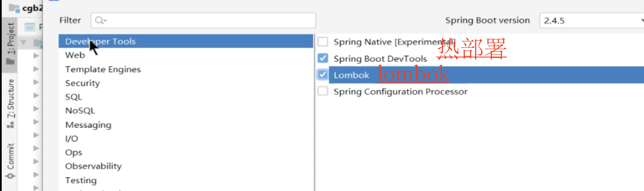Select the I/O category
This screenshot has height=191, width=644.
click(x=186, y=139)
